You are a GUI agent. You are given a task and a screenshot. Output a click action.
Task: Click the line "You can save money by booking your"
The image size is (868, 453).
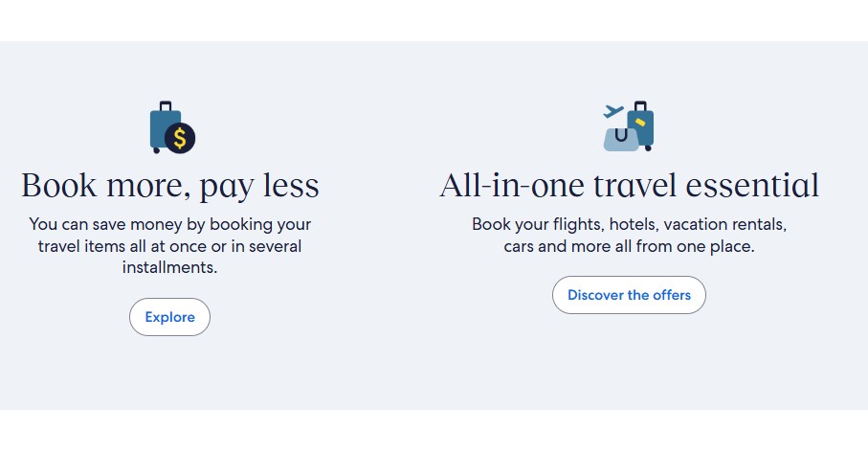(x=170, y=224)
